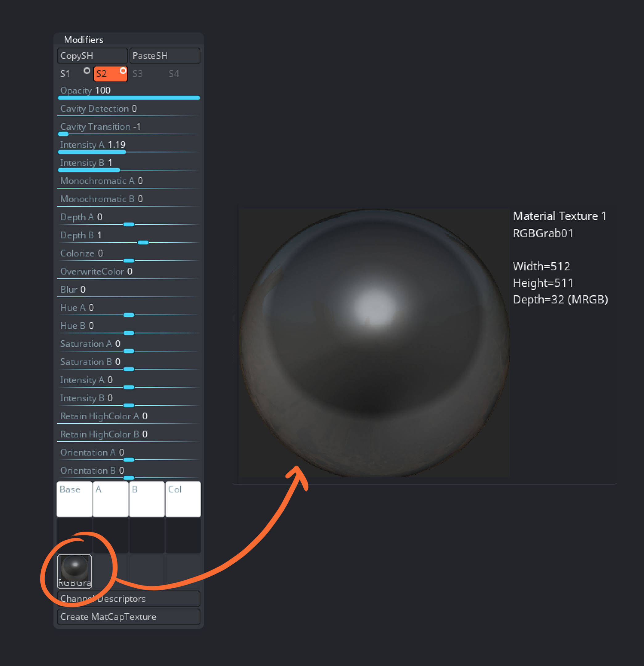
Task: Click the B color swatch
Action: (147, 499)
